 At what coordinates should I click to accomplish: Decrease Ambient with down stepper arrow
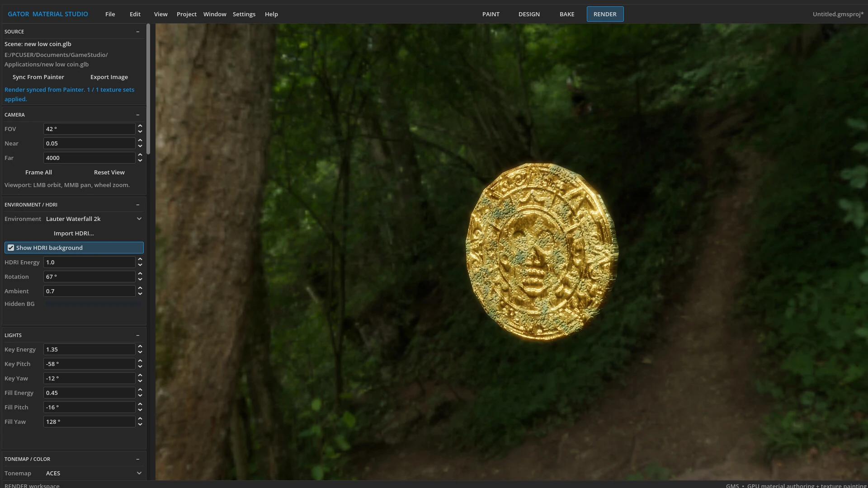pyautogui.click(x=140, y=294)
